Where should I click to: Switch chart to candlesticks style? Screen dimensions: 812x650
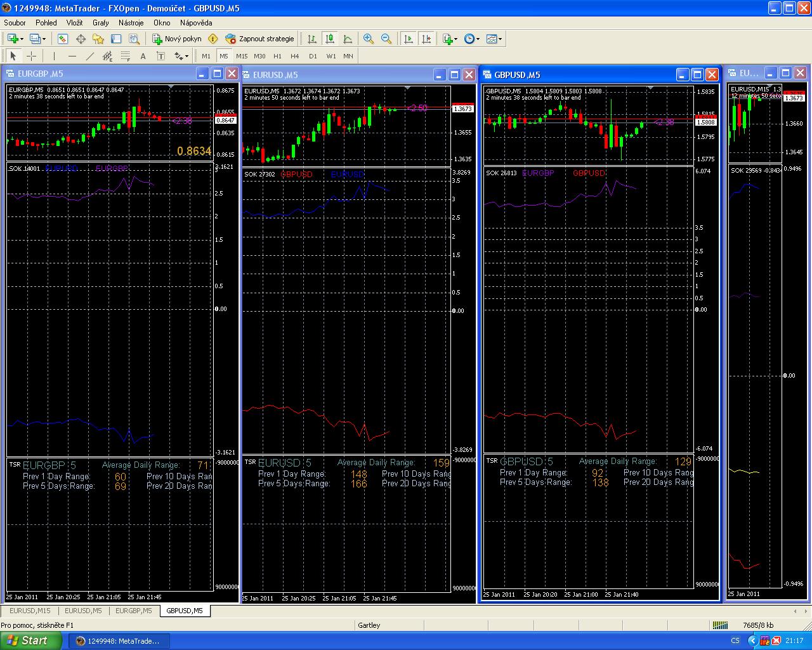click(330, 39)
